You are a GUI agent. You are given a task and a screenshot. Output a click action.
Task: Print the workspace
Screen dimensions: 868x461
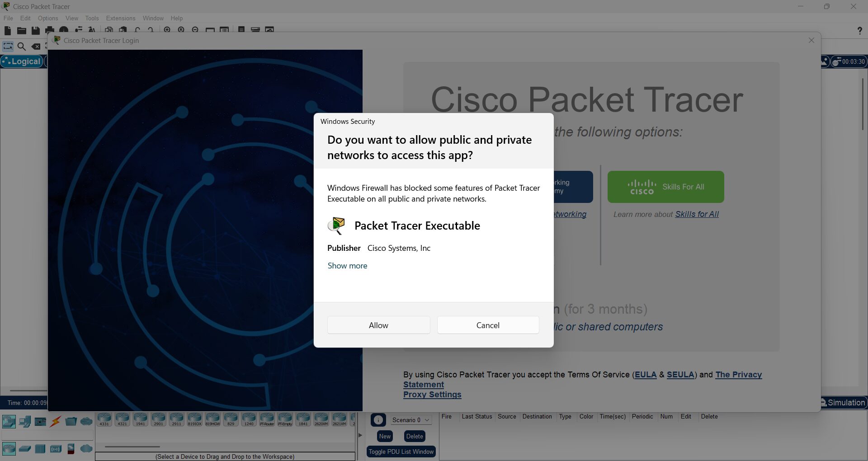[x=49, y=30]
